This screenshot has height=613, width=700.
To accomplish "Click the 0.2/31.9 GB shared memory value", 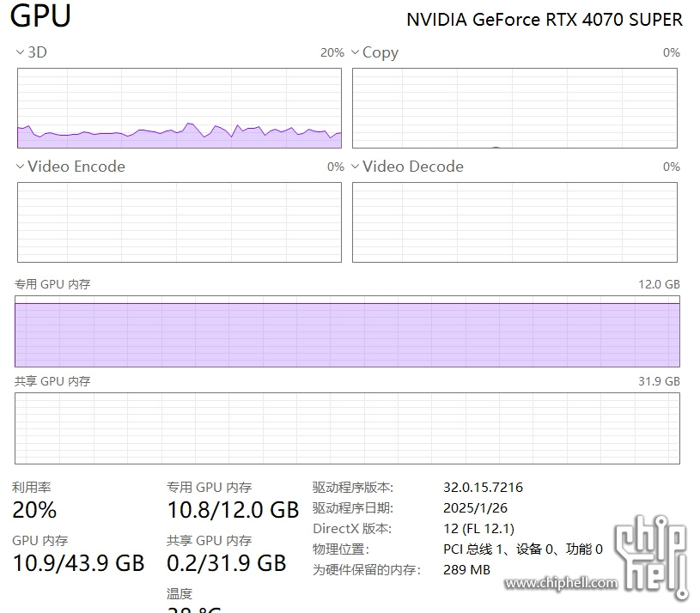I will [x=227, y=563].
